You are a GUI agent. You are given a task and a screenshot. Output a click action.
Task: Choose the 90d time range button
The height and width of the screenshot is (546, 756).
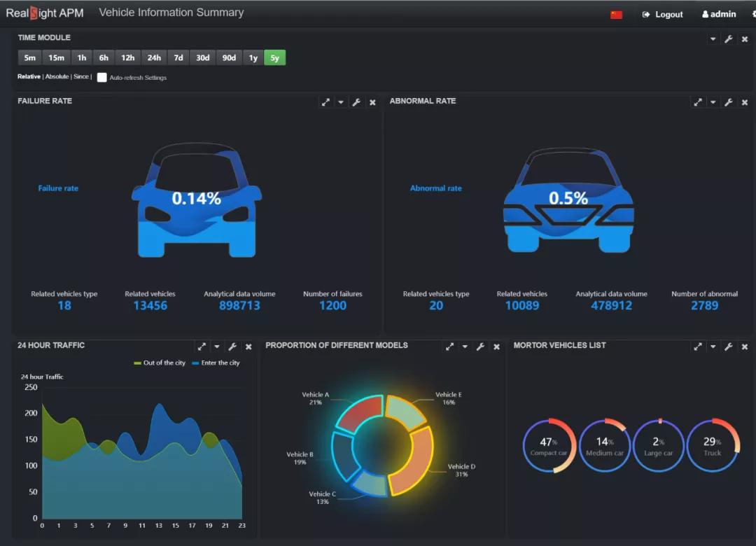coord(229,57)
